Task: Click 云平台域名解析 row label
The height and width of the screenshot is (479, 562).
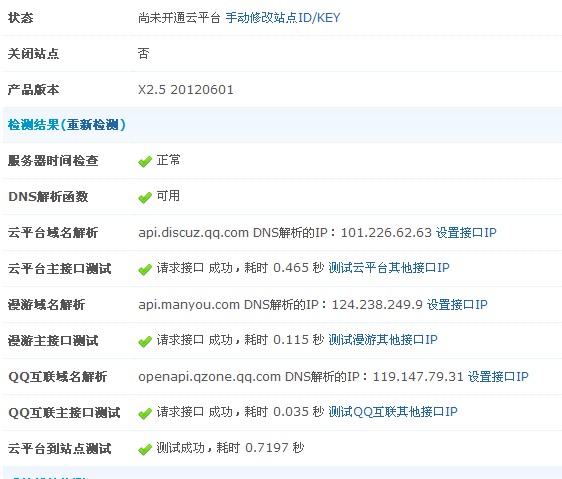Action: click(53, 233)
